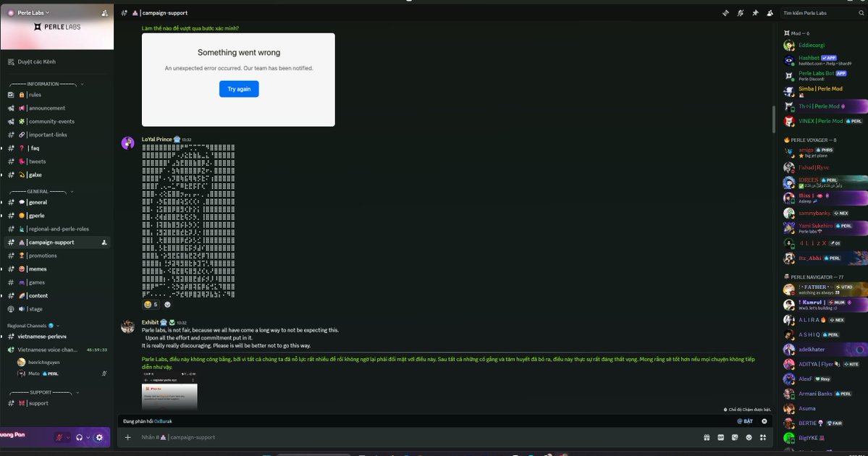Image resolution: width=868 pixels, height=456 pixels.
Task: Collapse Regional Channels category
Action: click(x=33, y=326)
